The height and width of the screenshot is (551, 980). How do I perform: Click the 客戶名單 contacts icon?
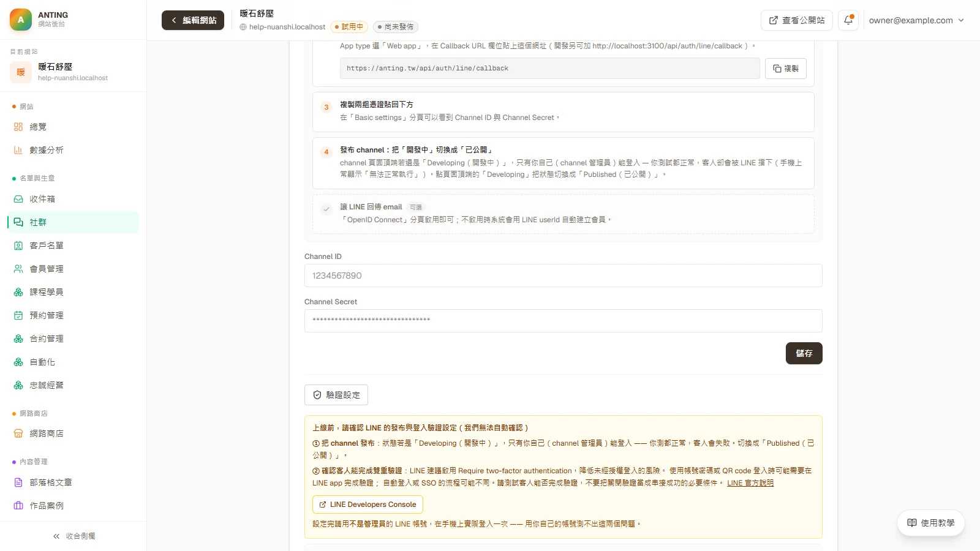tap(18, 246)
